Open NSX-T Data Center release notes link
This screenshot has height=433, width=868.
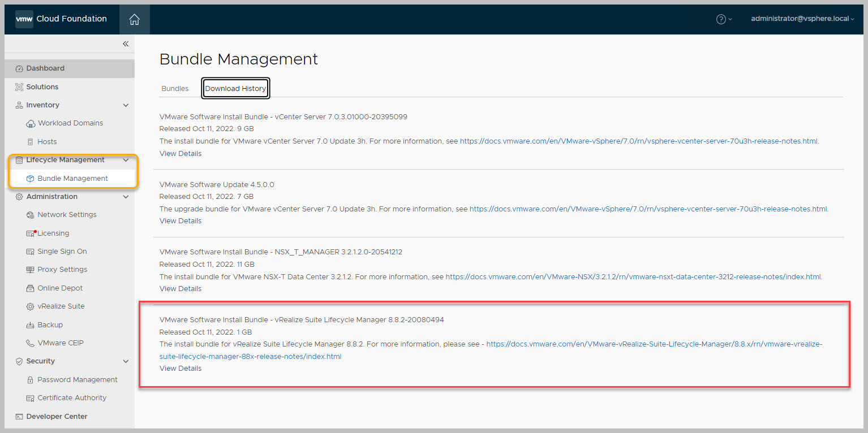click(633, 277)
